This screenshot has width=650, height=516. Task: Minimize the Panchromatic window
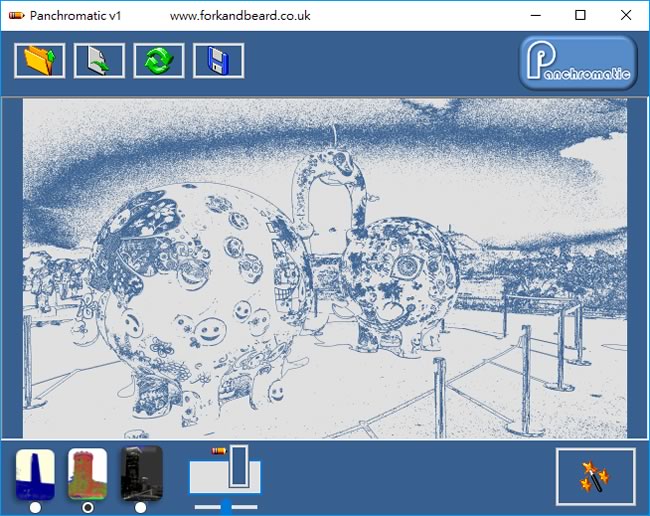coord(535,15)
